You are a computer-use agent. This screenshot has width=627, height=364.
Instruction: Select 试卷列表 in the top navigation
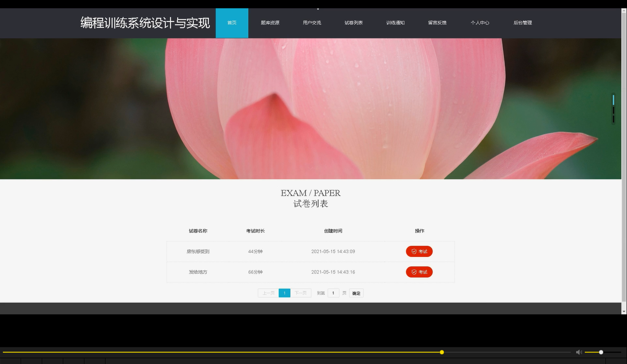pyautogui.click(x=354, y=23)
